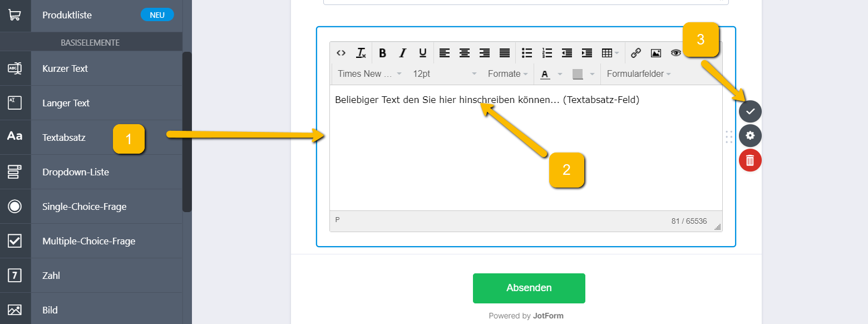Expand the 12pt font size dropdown
Viewport: 868px width, 324px height.
click(x=444, y=73)
